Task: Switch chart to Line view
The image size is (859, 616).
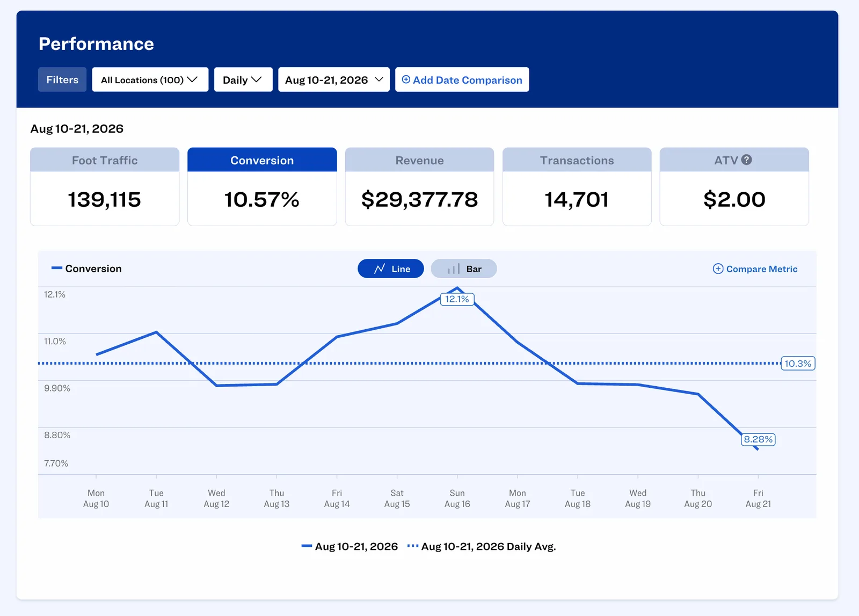Action: click(x=391, y=269)
